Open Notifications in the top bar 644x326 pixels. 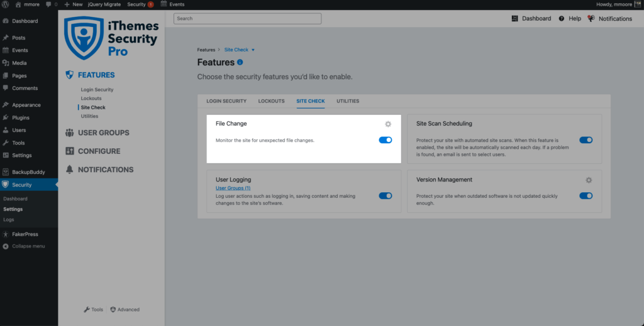click(610, 18)
